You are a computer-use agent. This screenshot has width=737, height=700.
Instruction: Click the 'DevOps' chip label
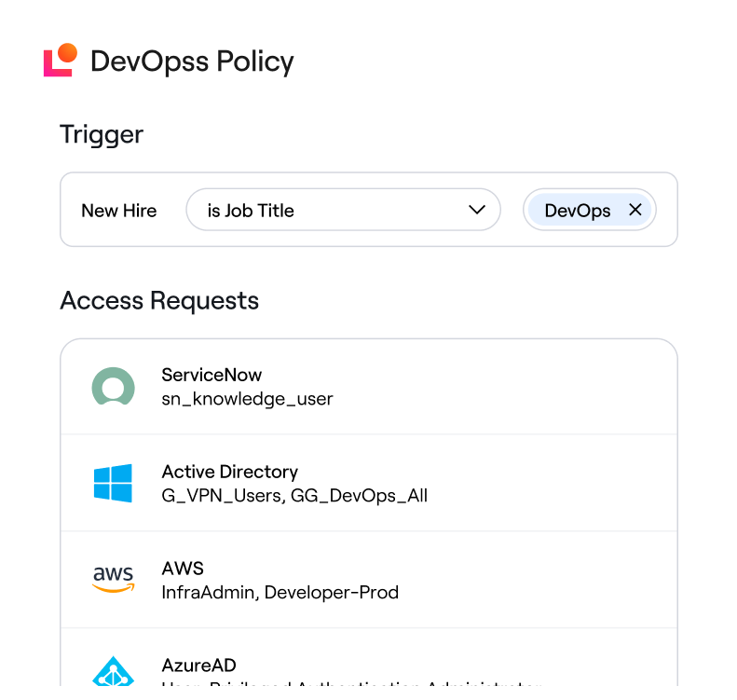click(x=578, y=211)
